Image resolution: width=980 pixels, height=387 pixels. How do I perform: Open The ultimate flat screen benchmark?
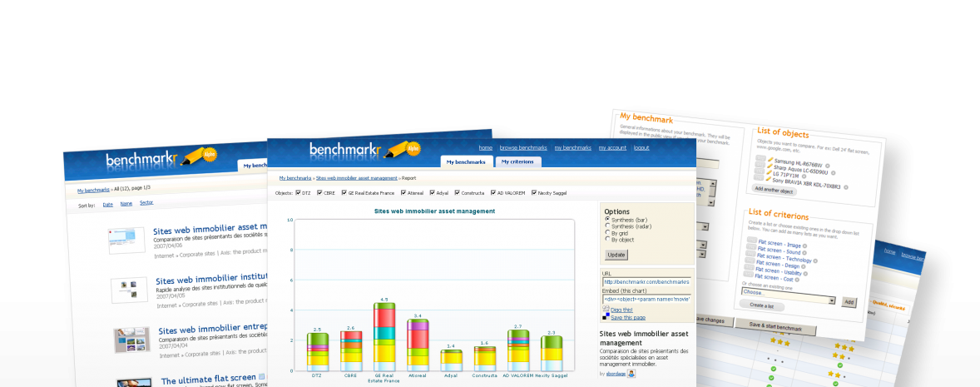(x=208, y=380)
